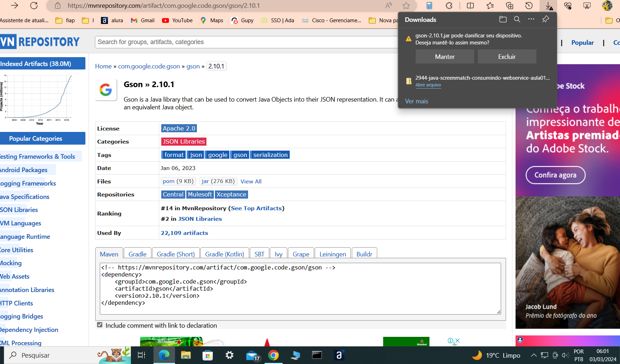
Task: Open terminal window from taskbar
Action: 317,355
